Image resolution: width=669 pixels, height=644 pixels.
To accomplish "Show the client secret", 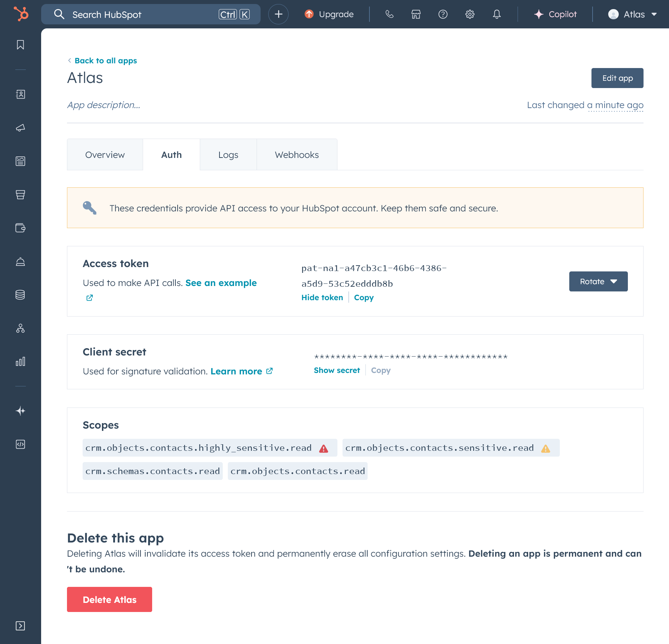I will tap(337, 370).
